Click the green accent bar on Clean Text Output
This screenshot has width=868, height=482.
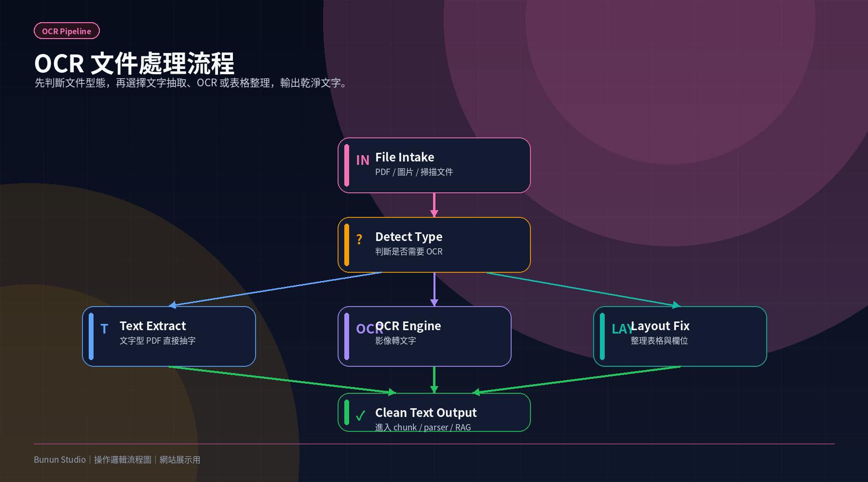coord(347,413)
